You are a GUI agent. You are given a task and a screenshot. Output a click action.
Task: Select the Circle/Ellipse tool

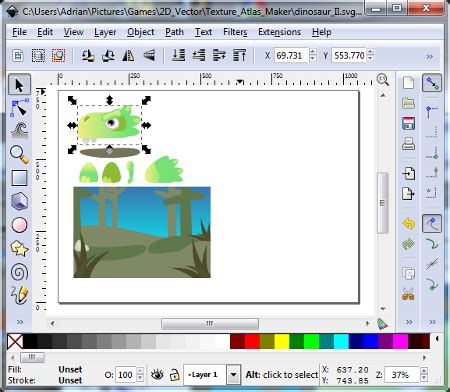pyautogui.click(x=19, y=225)
